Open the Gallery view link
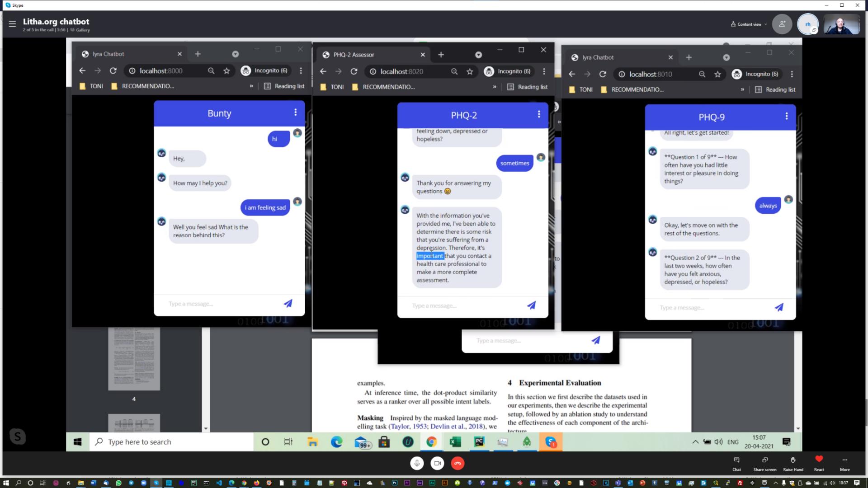This screenshot has width=868, height=488. click(80, 30)
